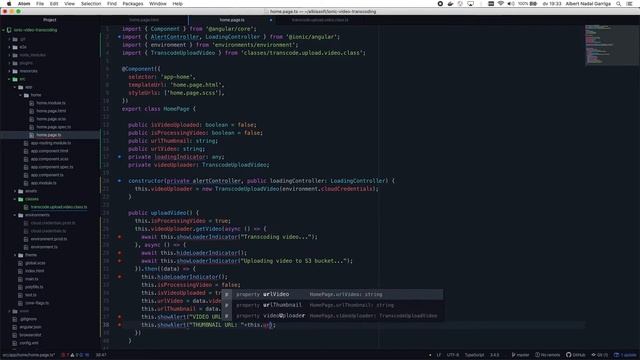Open the Edit menu
This screenshot has height=360, width=640.
(54, 4)
